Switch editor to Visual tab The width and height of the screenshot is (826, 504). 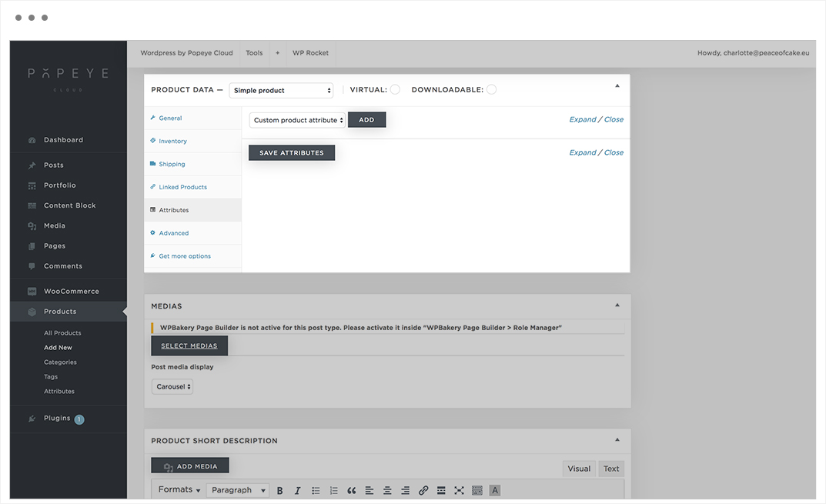click(x=579, y=469)
